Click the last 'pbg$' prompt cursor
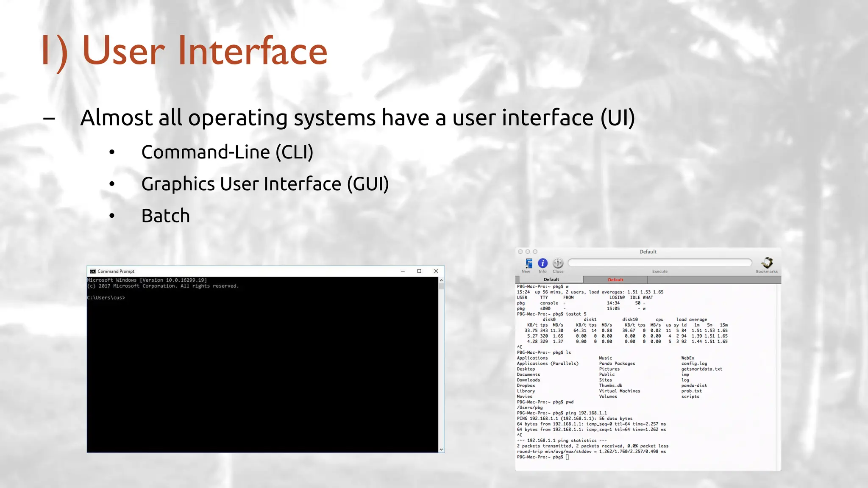This screenshot has width=868, height=488. [567, 457]
